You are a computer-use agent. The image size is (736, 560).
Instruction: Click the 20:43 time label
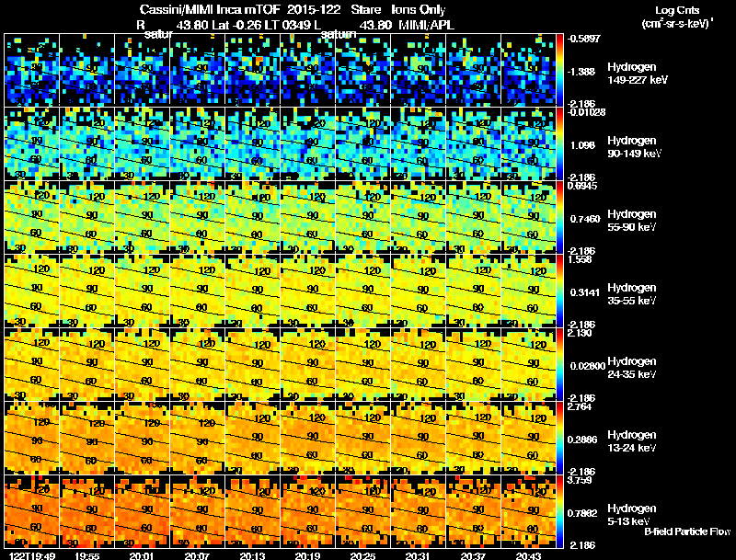528,555
